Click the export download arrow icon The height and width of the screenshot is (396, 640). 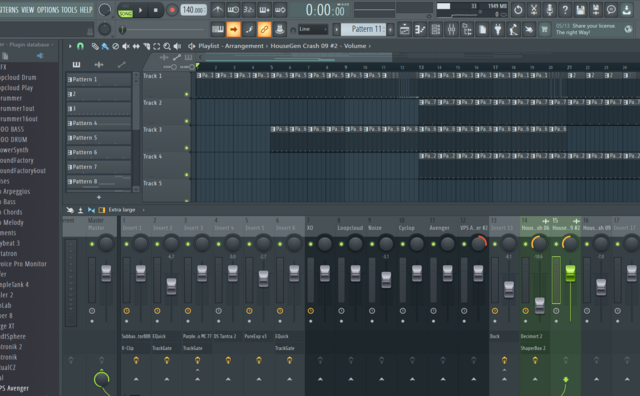[x=627, y=10]
